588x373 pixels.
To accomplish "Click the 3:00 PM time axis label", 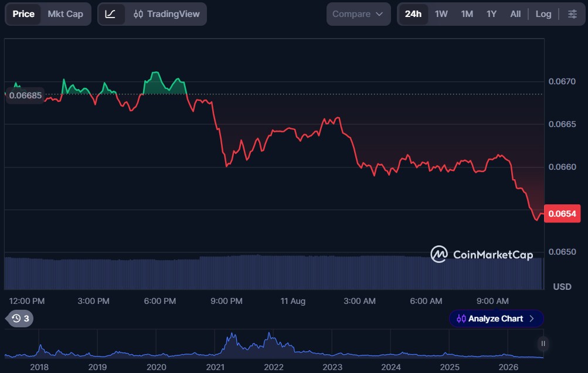I will (93, 301).
